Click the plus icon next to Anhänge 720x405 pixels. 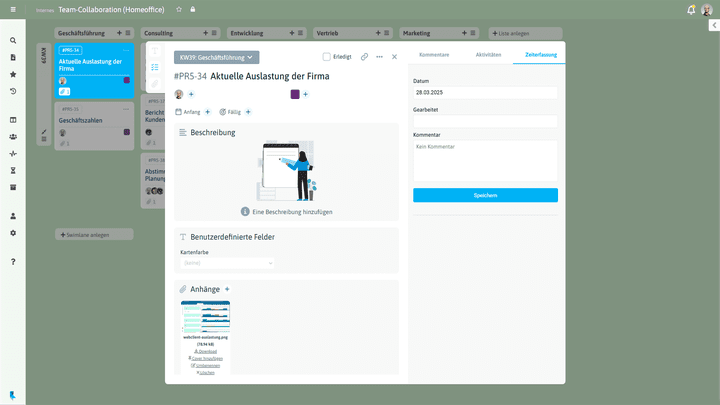[227, 289]
